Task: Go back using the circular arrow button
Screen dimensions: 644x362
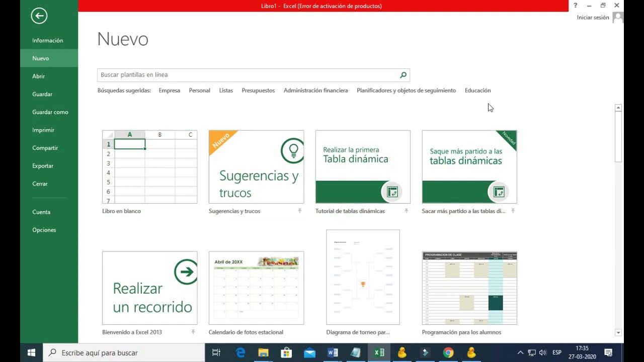Action: coord(39,16)
